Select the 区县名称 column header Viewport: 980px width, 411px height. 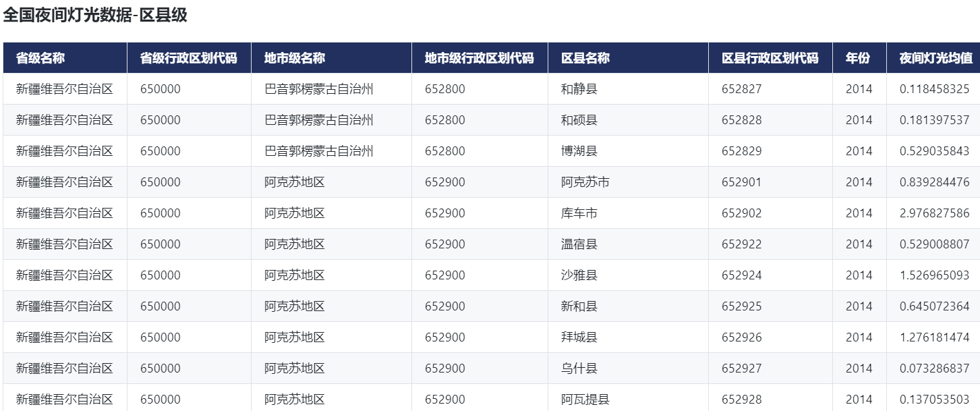pyautogui.click(x=585, y=58)
